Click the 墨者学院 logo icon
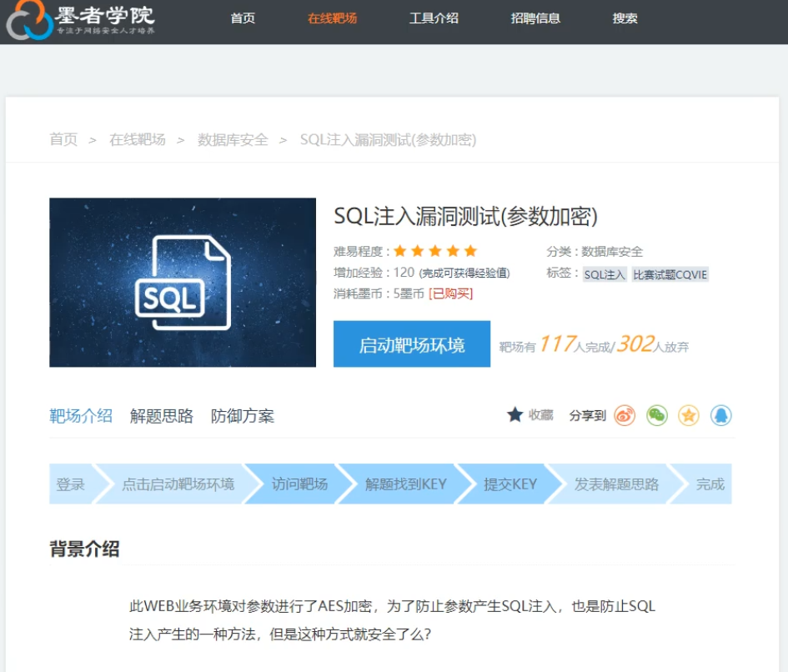The width and height of the screenshot is (788, 672). (29, 20)
